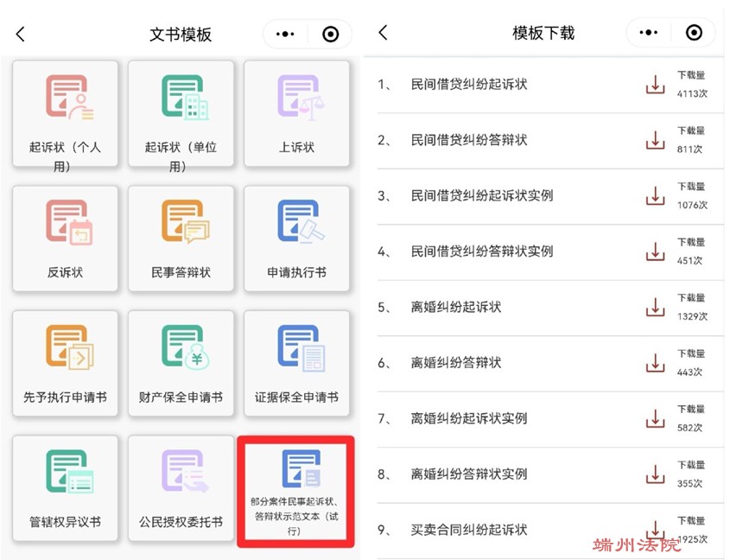Open 起诉状（单位用）template icon
The height and width of the screenshot is (560, 730).
point(185,97)
